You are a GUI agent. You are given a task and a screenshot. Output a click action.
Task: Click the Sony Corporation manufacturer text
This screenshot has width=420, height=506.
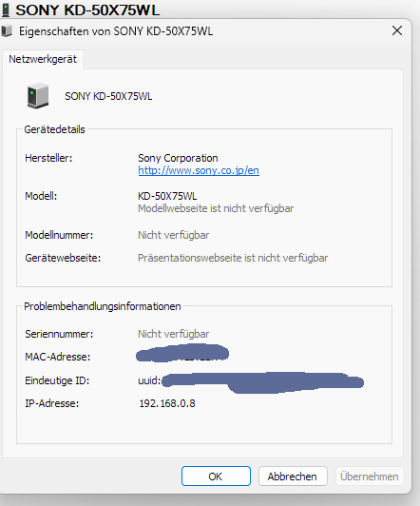(x=178, y=158)
